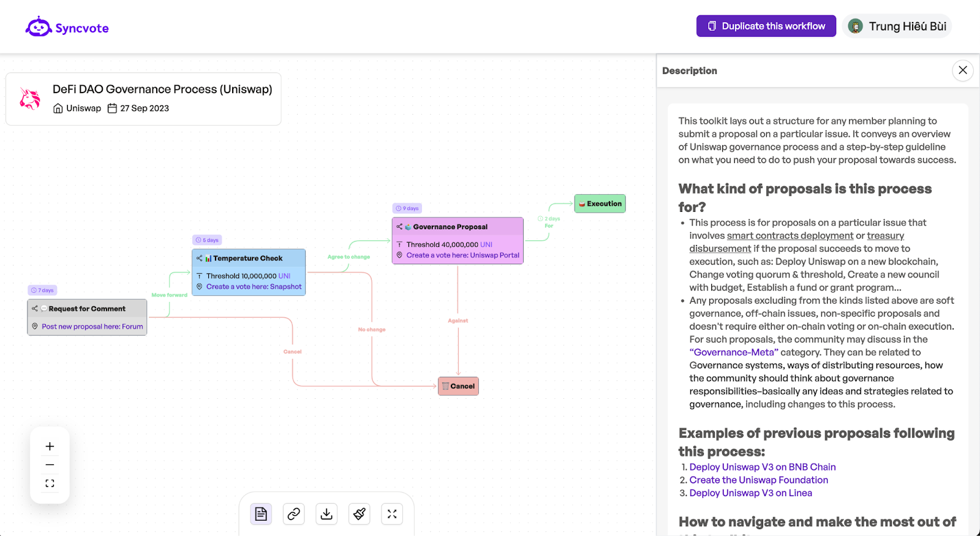Click the zoom in plus icon
980x536 pixels.
click(50, 447)
